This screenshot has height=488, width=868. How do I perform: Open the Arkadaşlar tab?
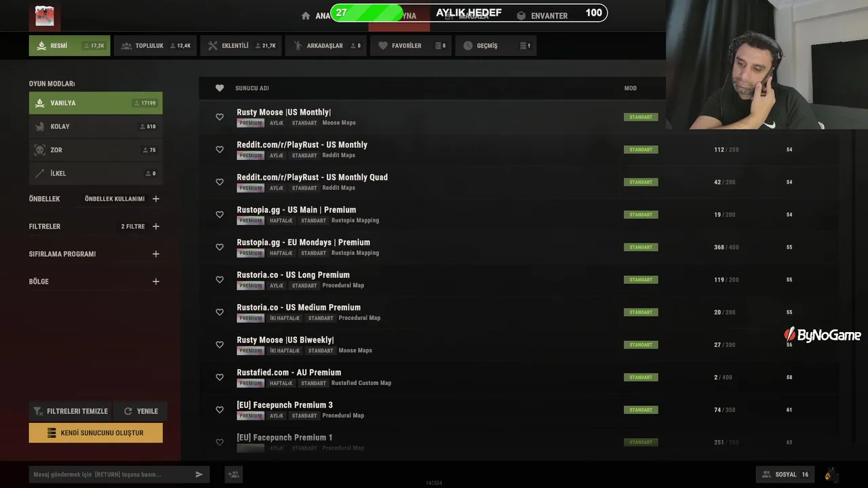(325, 45)
